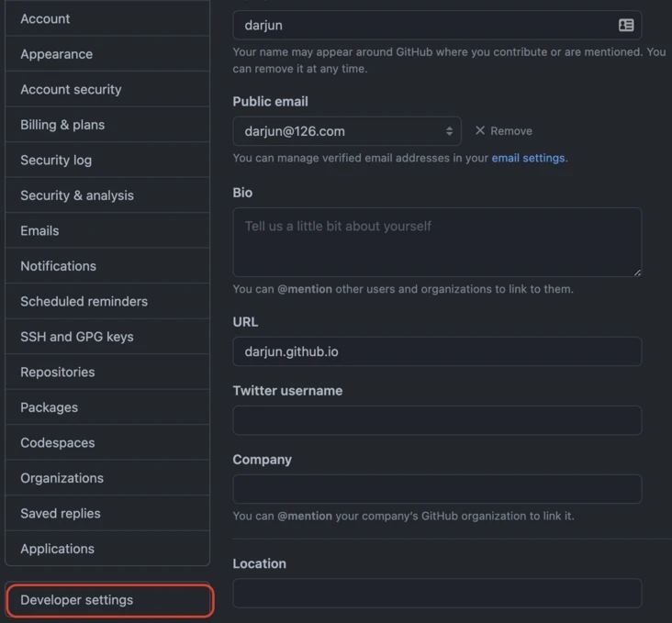View the Security log

coord(56,161)
